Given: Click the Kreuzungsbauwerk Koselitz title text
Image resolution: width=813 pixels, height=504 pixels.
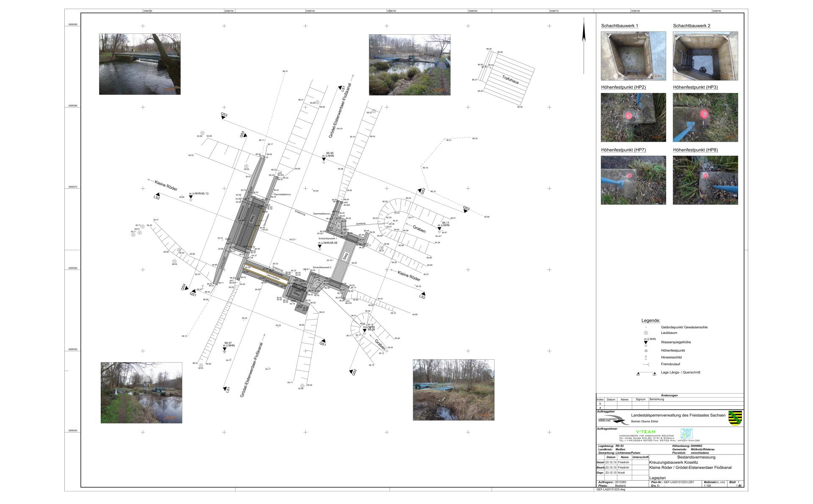Looking at the screenshot, I should (x=673, y=463).
